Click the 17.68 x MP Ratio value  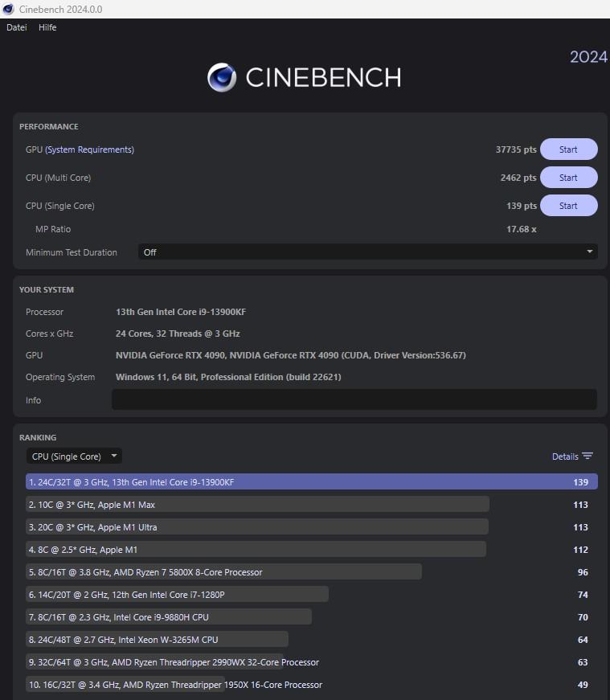pos(521,229)
